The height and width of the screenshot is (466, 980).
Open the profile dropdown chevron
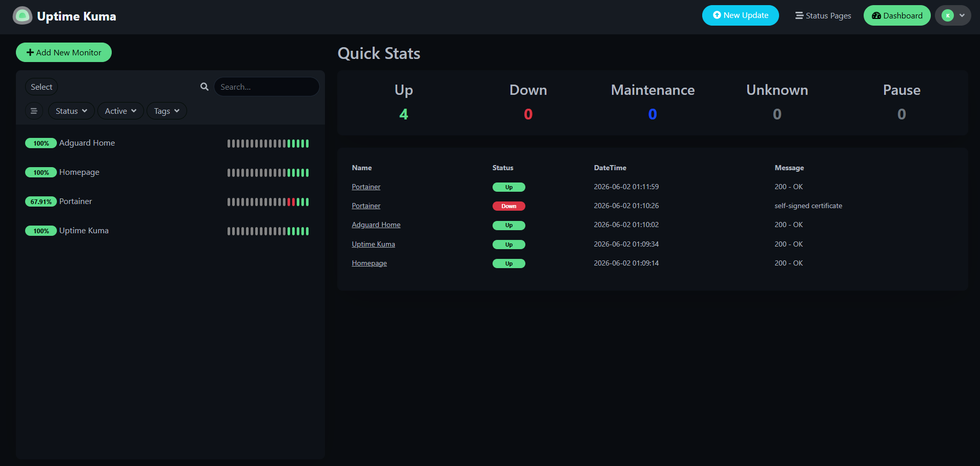962,15
